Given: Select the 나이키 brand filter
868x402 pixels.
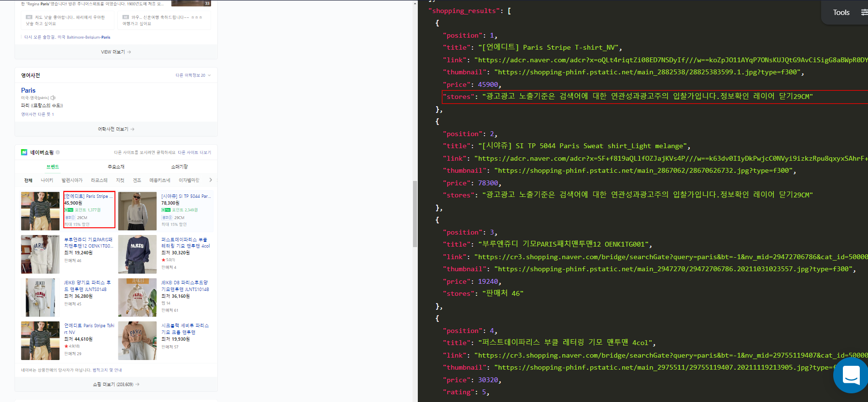Looking at the screenshot, I should click(x=47, y=180).
